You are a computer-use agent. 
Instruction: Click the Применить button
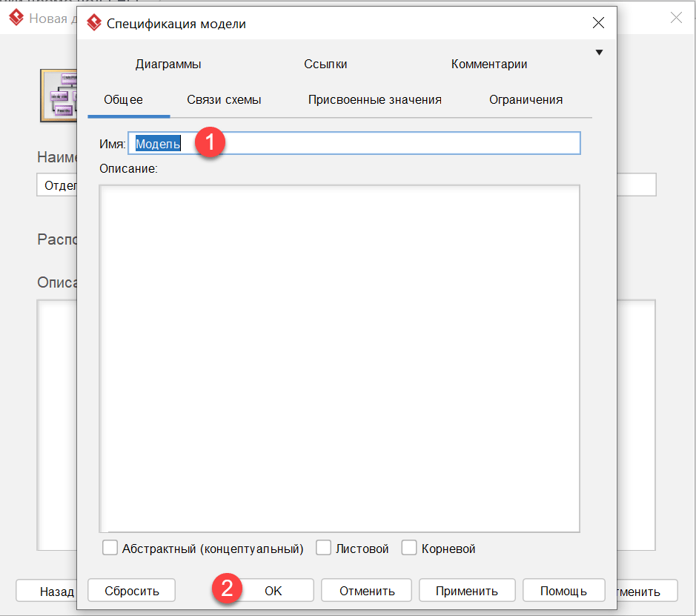click(x=467, y=590)
